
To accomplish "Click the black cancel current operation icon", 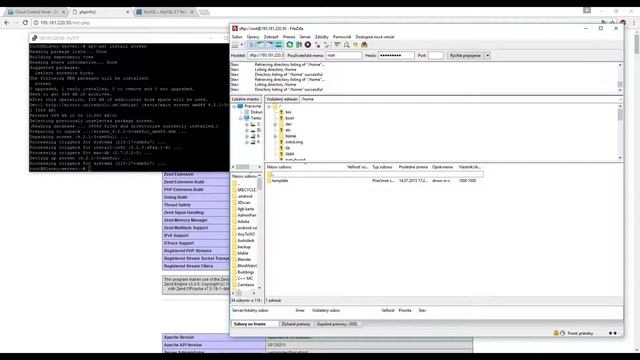I will click(308, 45).
